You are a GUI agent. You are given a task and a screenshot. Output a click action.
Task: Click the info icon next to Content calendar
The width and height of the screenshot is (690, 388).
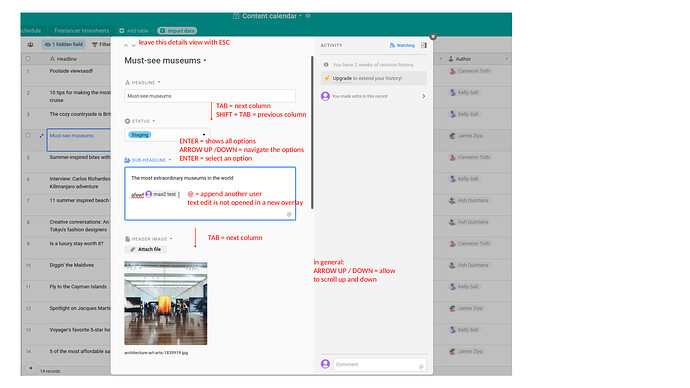[x=308, y=16]
